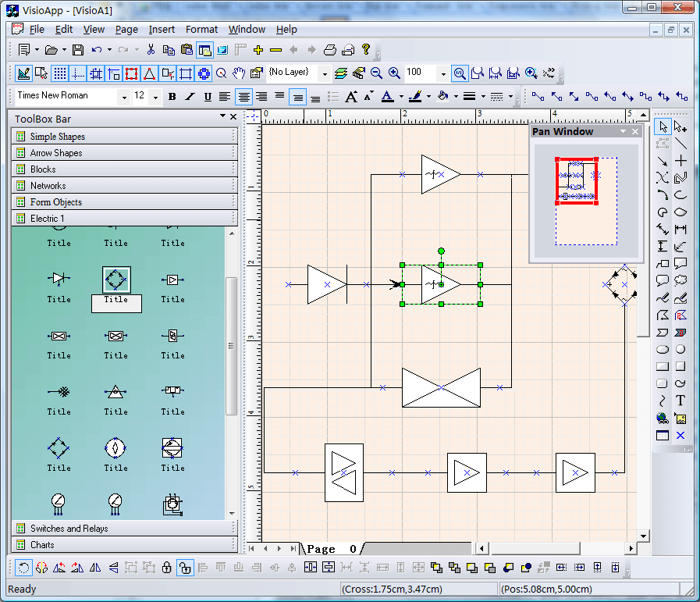Viewport: 700px width, 602px height.
Task: Expand the Switches and Relays category
Action: click(x=124, y=529)
